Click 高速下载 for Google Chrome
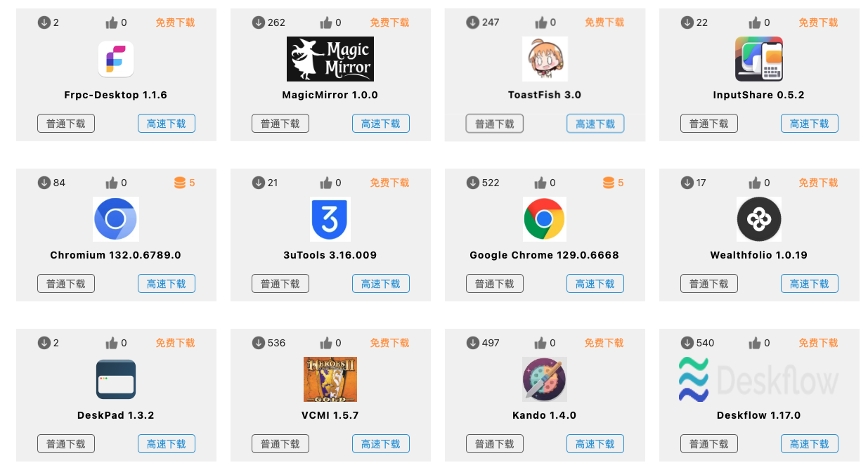The width and height of the screenshot is (868, 470). point(595,284)
